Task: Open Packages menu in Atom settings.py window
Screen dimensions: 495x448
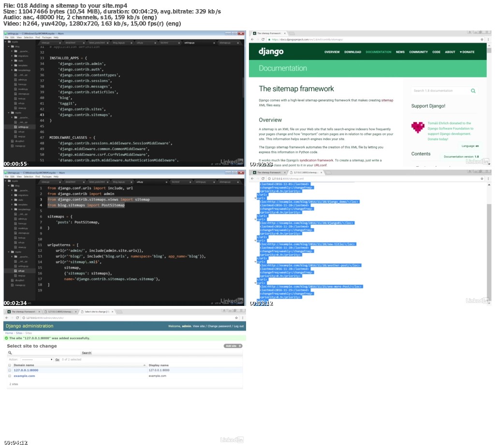Action: tap(47, 37)
